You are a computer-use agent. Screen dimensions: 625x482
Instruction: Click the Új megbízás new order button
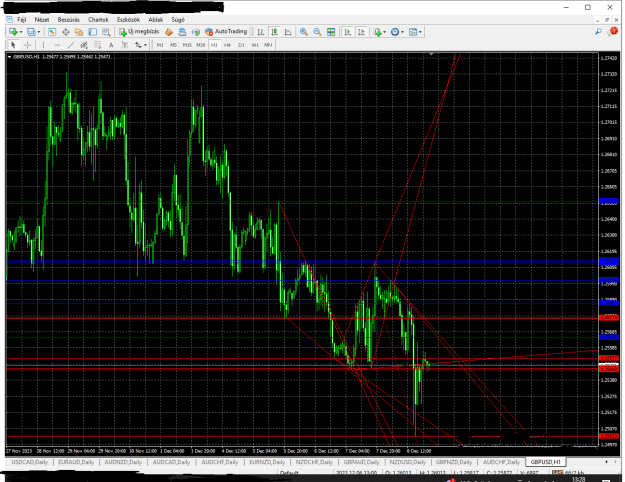click(140, 31)
